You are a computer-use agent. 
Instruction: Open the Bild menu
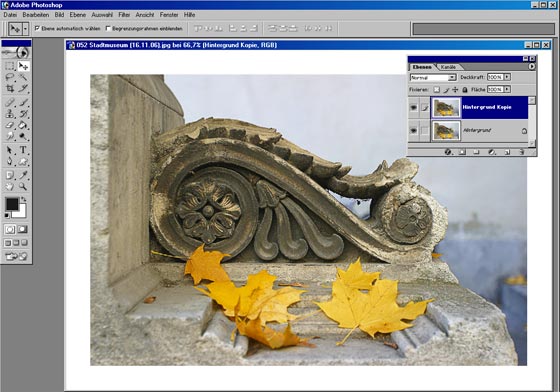(59, 15)
